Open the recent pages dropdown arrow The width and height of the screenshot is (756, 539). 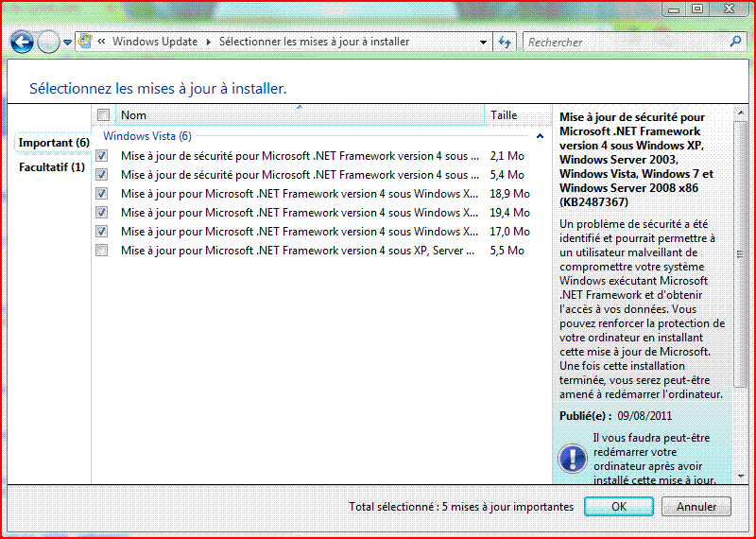click(67, 43)
